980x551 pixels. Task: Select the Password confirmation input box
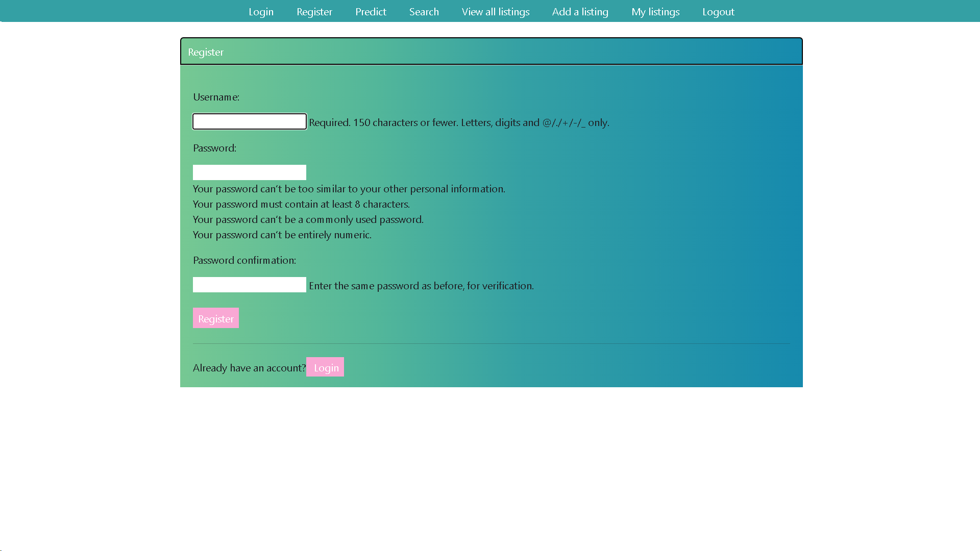pos(249,285)
